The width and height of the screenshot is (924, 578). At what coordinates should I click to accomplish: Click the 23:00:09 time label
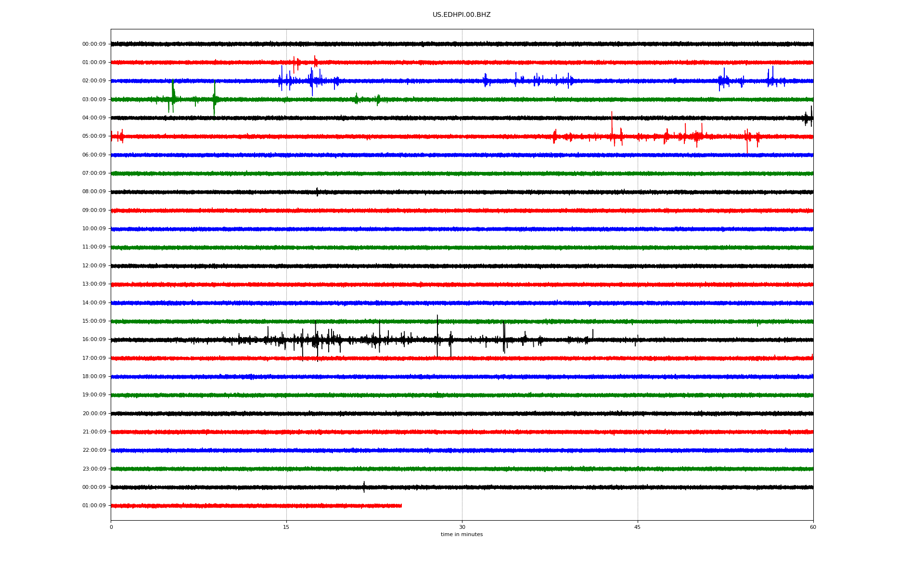click(94, 469)
